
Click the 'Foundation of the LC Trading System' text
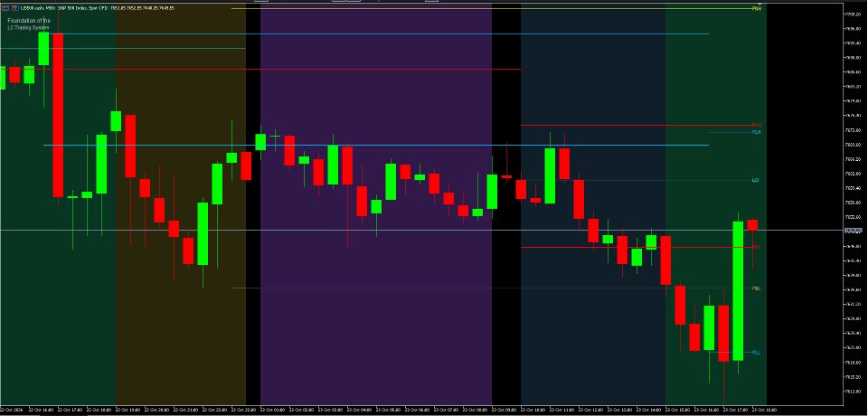29,24
